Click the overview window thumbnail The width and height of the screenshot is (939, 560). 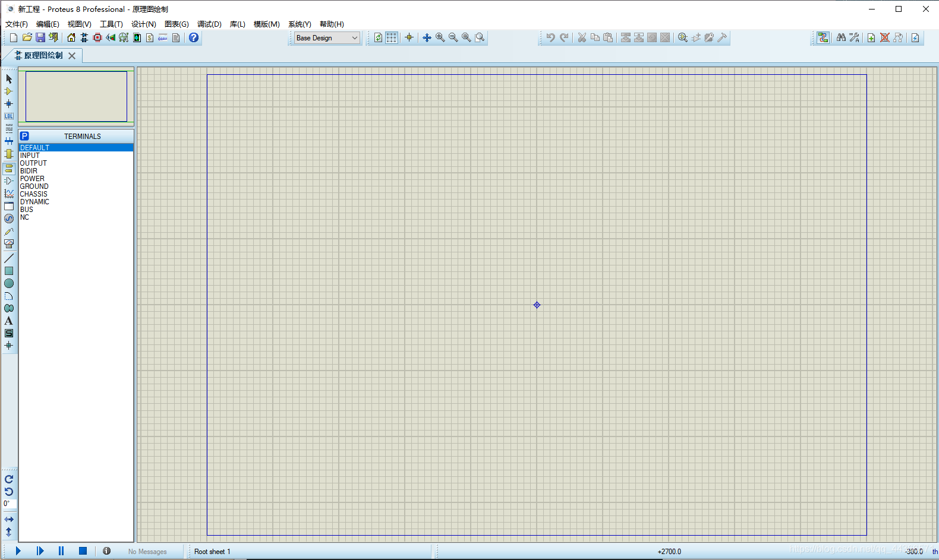[76, 97]
